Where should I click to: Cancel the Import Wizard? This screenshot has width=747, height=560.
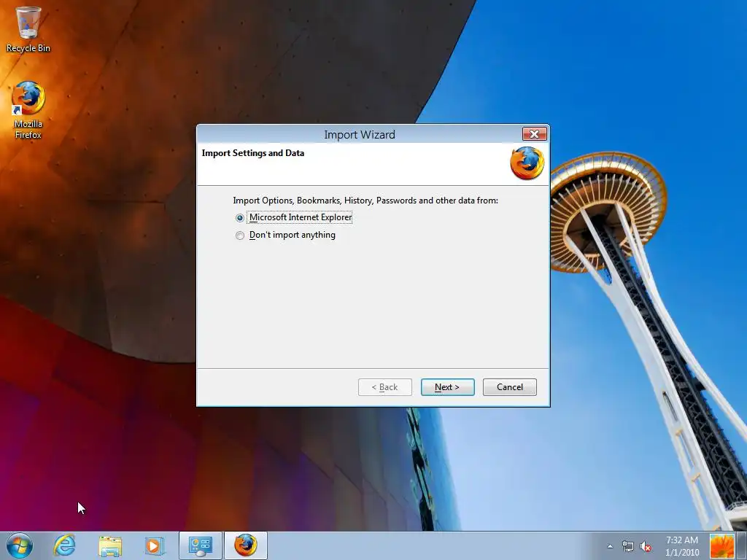(x=510, y=387)
